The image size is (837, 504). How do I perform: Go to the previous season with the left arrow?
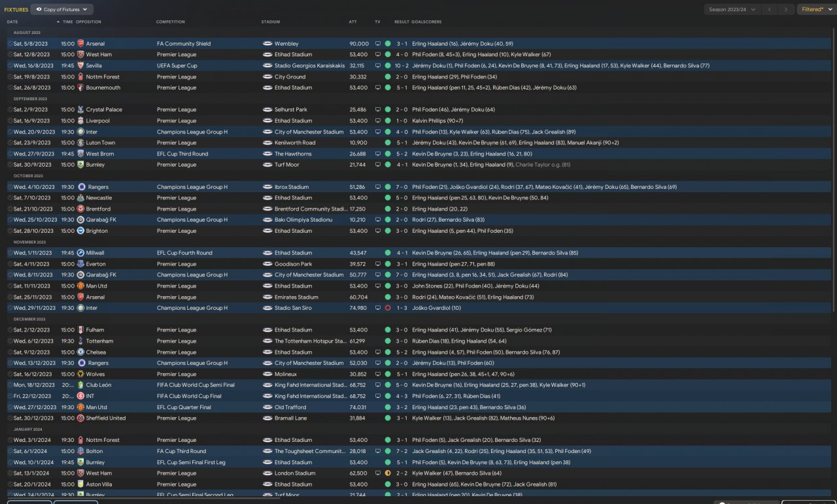(770, 9)
